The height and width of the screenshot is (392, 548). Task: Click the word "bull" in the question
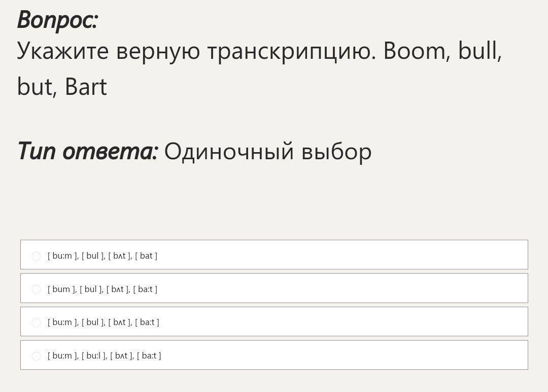479,51
